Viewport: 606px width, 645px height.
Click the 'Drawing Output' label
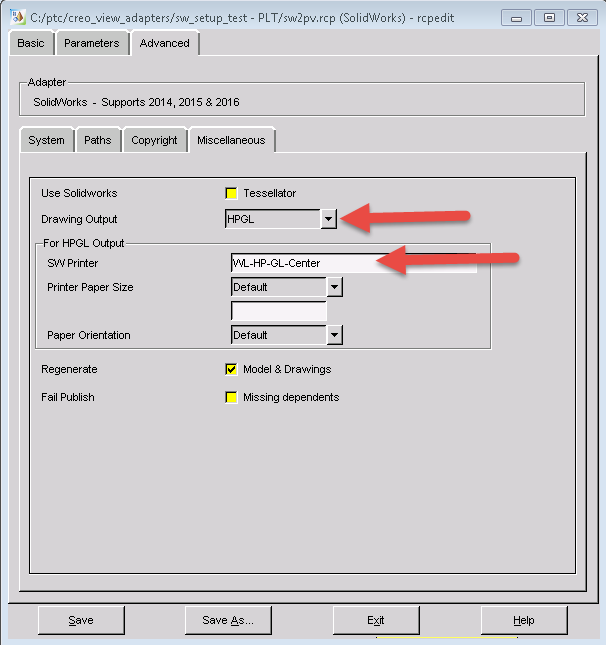pyautogui.click(x=79, y=219)
